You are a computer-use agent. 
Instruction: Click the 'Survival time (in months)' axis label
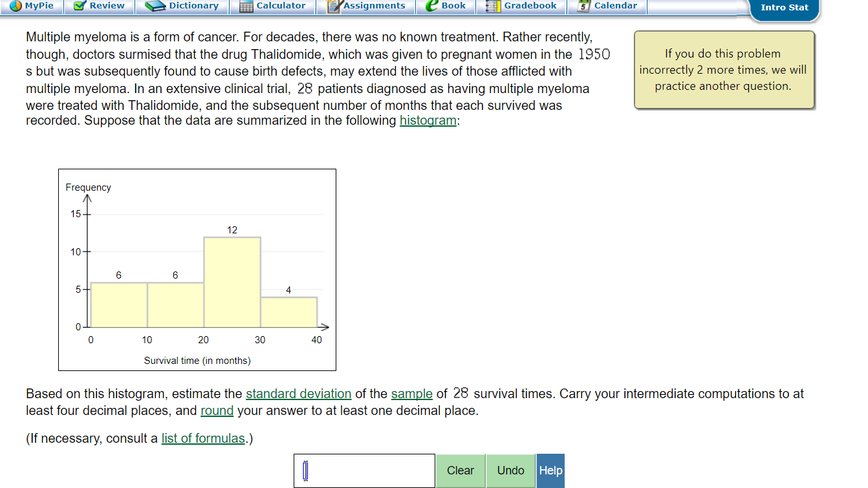[x=197, y=361]
